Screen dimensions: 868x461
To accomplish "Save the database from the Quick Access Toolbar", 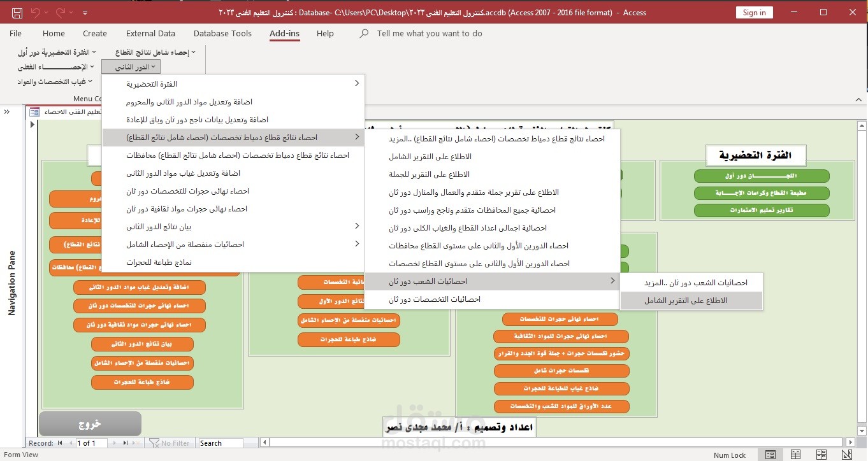I will 16,11.
